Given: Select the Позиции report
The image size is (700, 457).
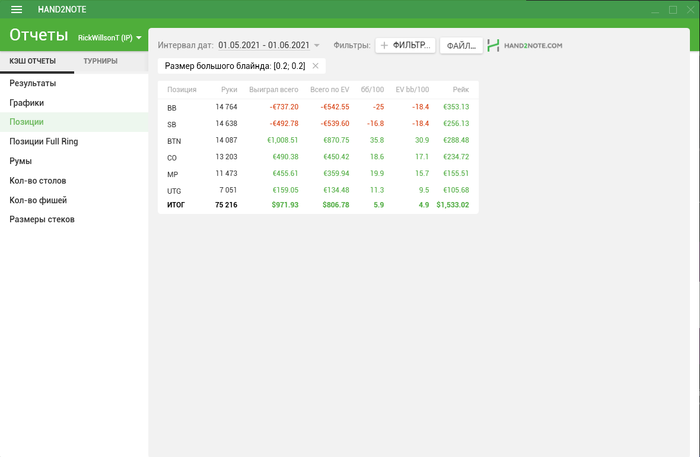Looking at the screenshot, I should click(74, 122).
